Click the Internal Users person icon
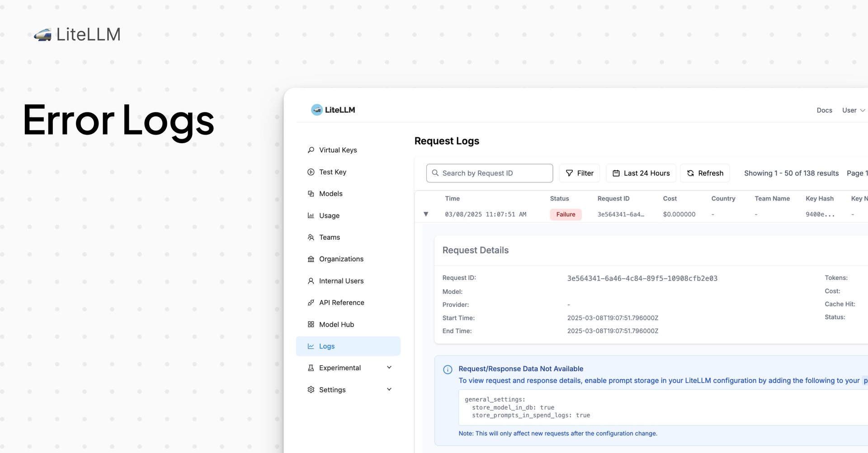 [311, 281]
